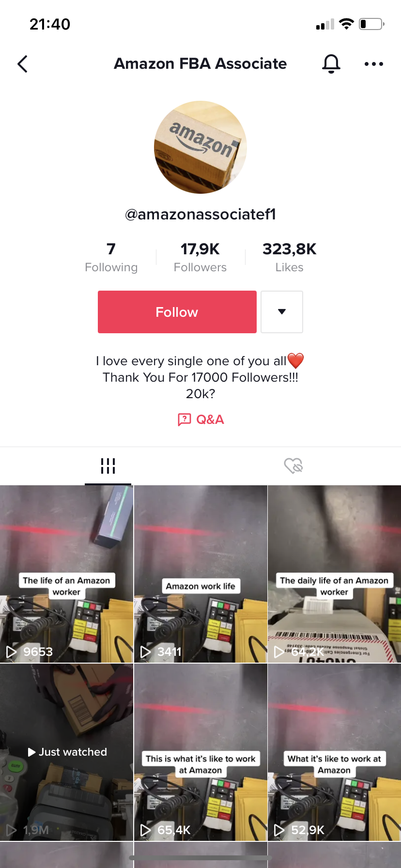Switch to the hidden liked videos tab
Screen dimensions: 401x868
click(293, 466)
